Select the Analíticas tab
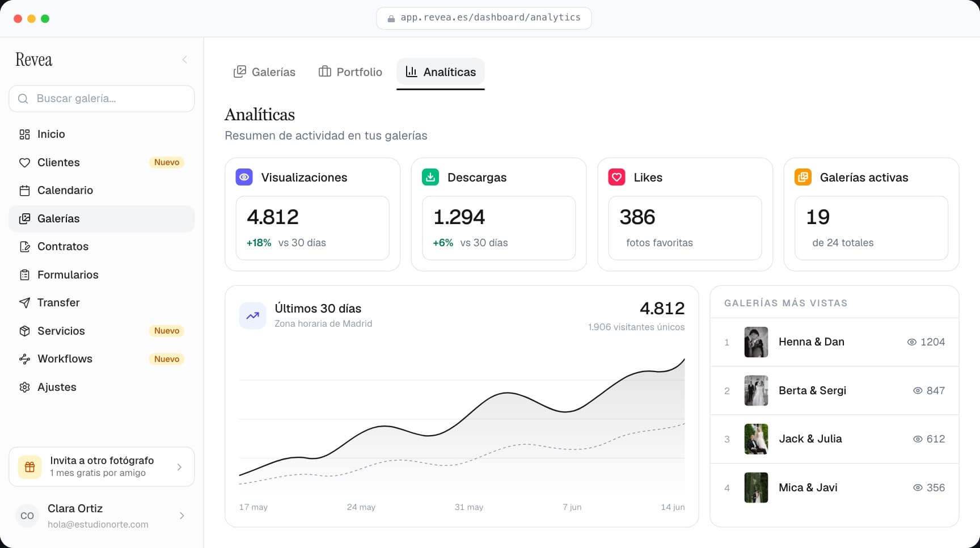The image size is (980, 548). [x=441, y=72]
